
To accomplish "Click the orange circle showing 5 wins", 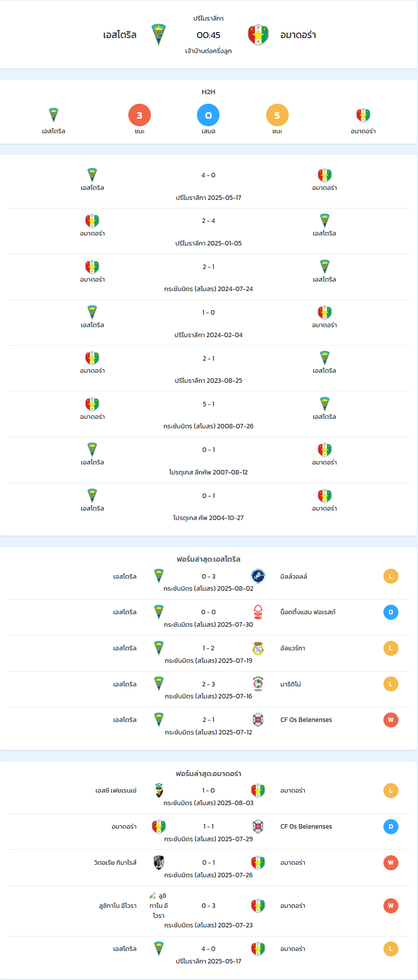I will pos(277,115).
